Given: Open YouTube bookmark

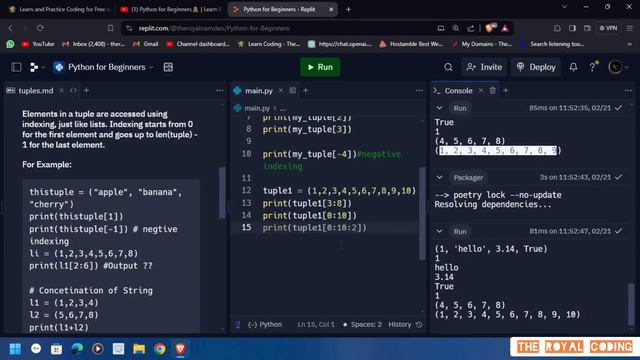Looking at the screenshot, I should coord(38,44).
